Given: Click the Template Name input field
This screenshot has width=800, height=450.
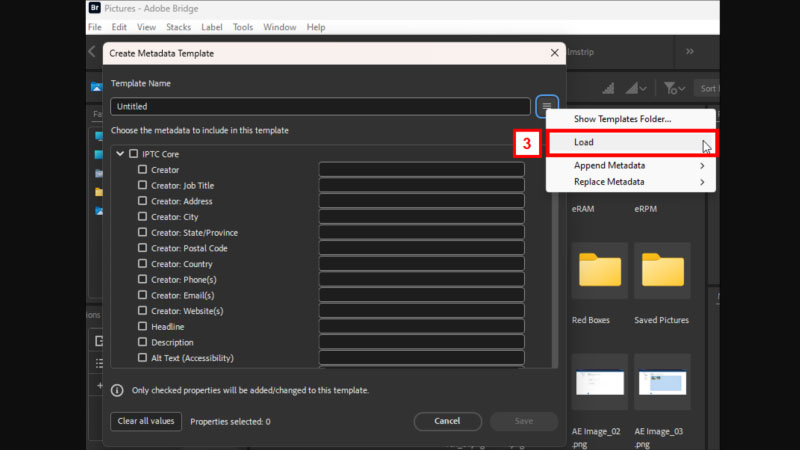Looking at the screenshot, I should point(320,106).
